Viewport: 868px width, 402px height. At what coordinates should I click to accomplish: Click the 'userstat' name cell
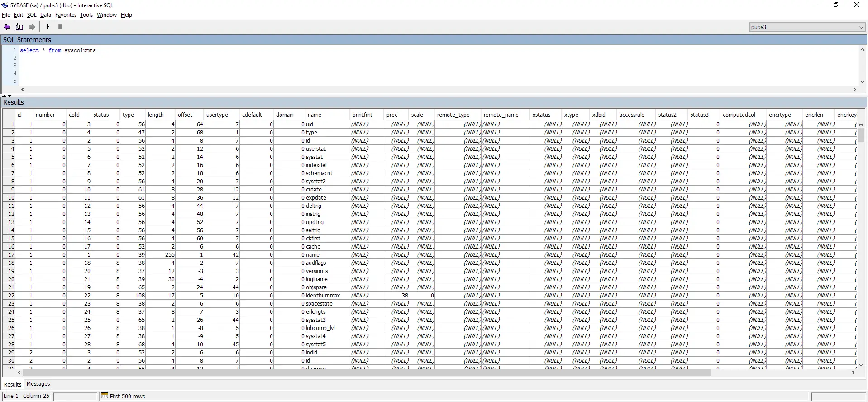328,149
